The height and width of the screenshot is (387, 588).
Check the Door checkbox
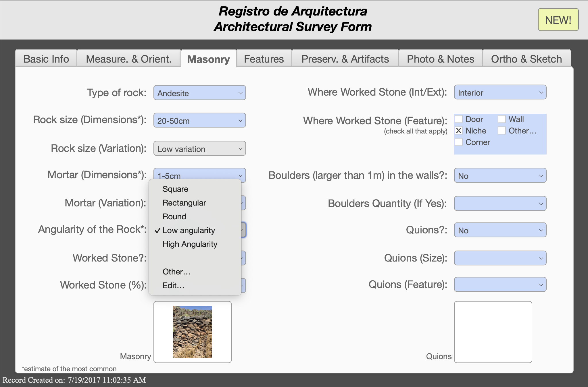tap(459, 119)
